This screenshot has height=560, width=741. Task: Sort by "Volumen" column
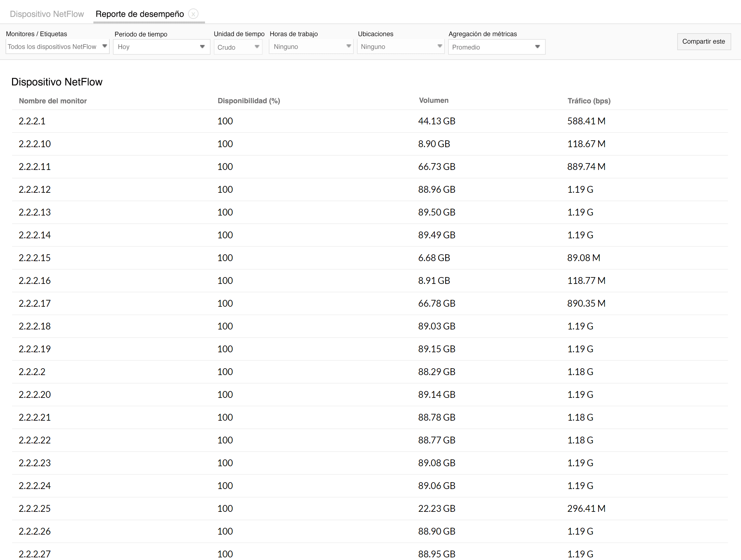[433, 100]
